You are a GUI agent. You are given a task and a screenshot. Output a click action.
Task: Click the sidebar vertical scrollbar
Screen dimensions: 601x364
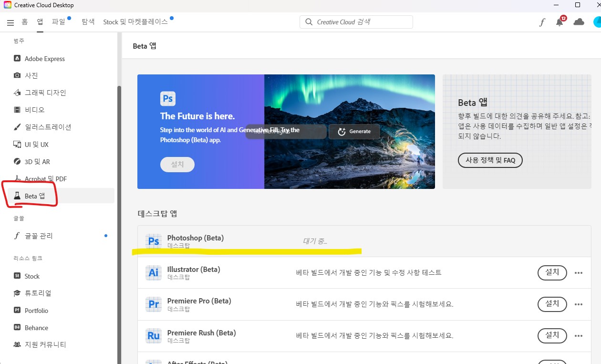(119, 224)
